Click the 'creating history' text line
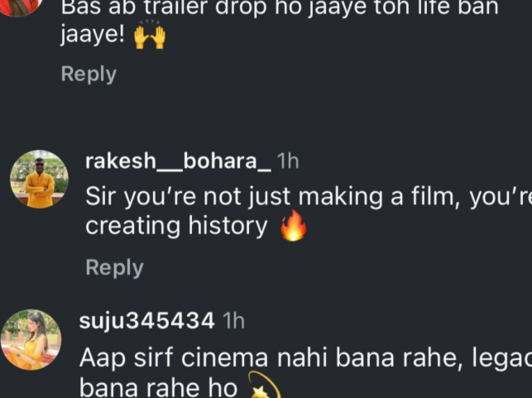The width and height of the screenshot is (532, 398). point(176,227)
